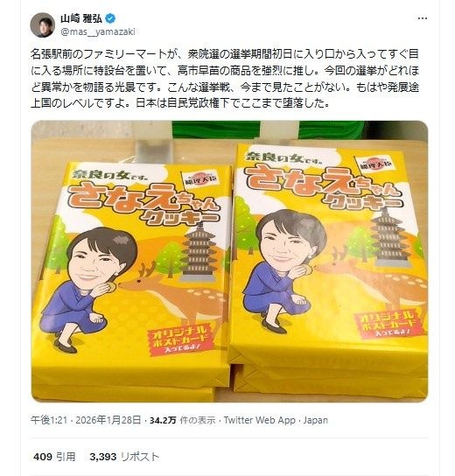Screen dimensions: 455x476
Task: Click the リポスト label text
Action: pyautogui.click(x=140, y=457)
